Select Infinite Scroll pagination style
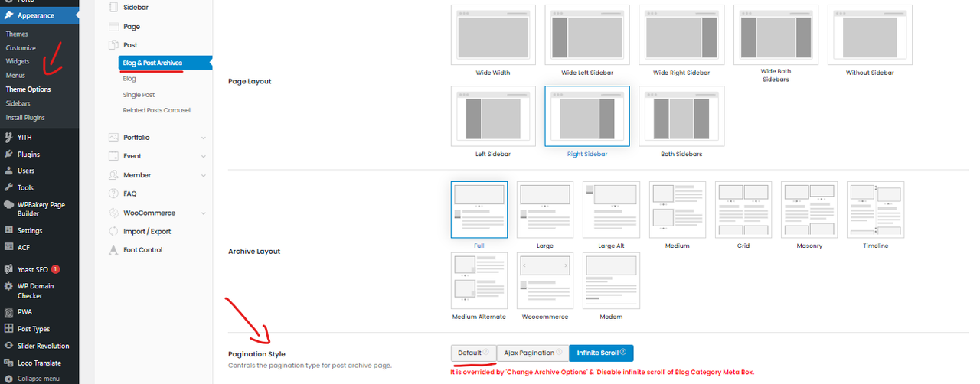The image size is (980, 384). pos(601,353)
